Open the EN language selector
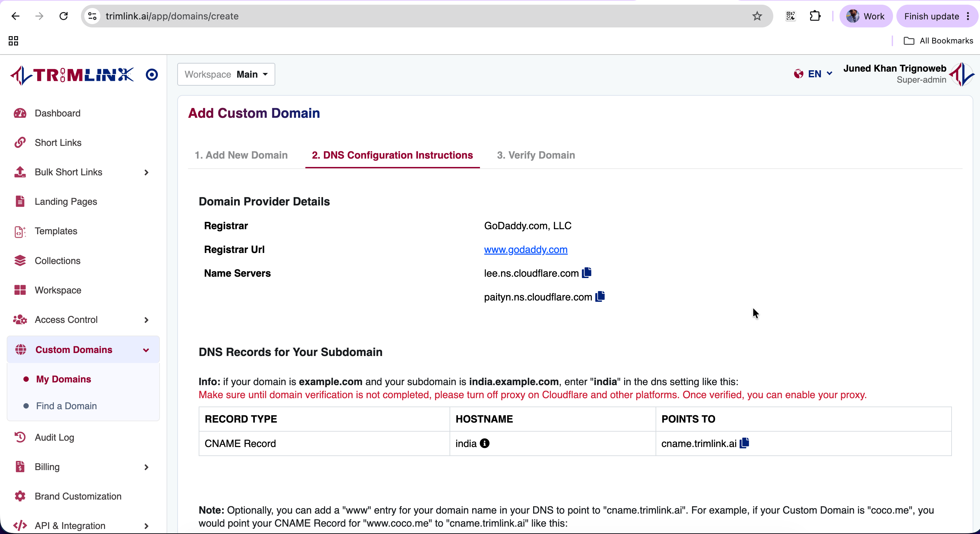The height and width of the screenshot is (534, 980). click(813, 74)
